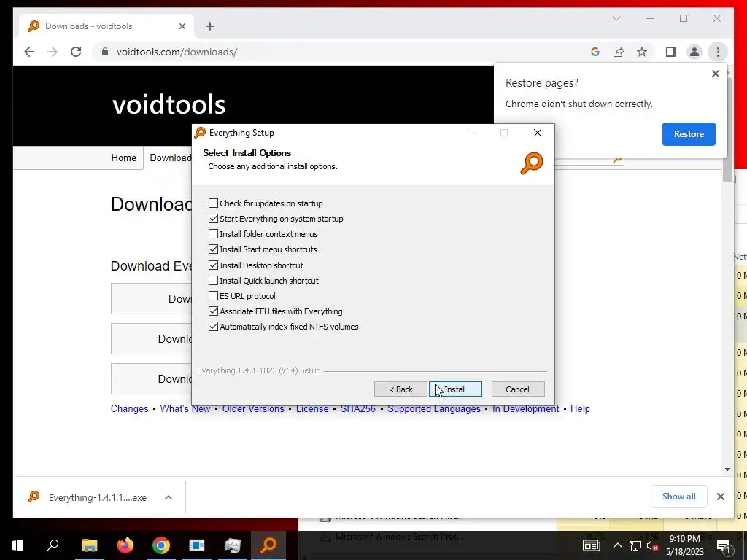The width and height of the screenshot is (747, 560).
Task: Launch Firefox from taskbar
Action: click(x=125, y=545)
